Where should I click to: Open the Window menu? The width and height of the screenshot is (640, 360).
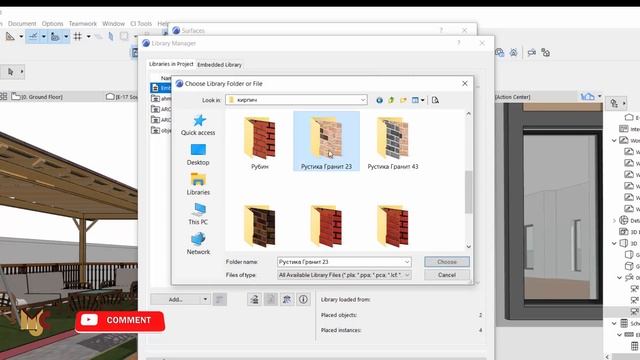point(113,24)
